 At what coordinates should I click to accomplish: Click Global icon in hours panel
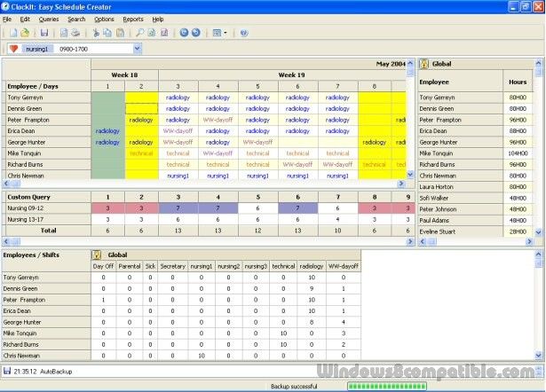pyautogui.click(x=423, y=64)
